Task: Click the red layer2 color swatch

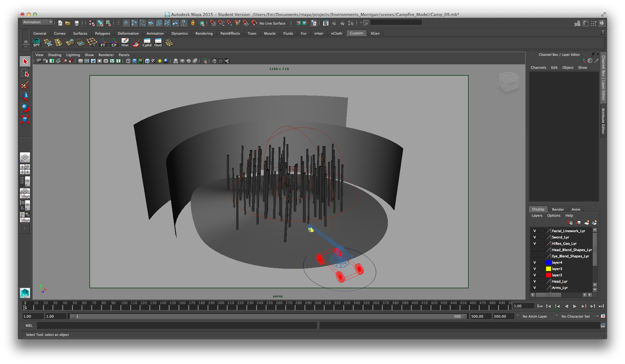Action: click(548, 275)
